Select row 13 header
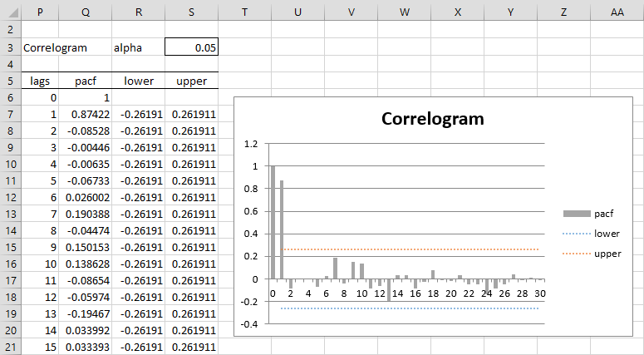Image resolution: width=644 pixels, height=355 pixels. tap(10, 214)
